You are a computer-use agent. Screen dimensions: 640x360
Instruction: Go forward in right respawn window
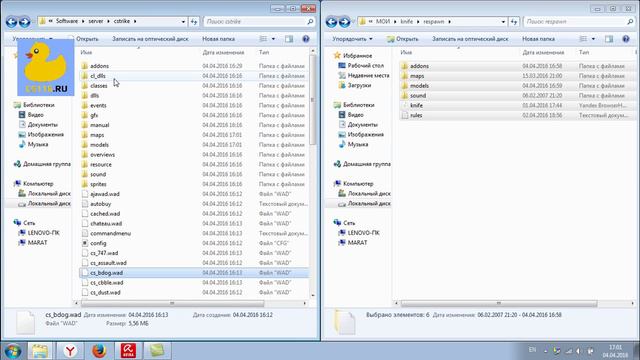pos(344,22)
